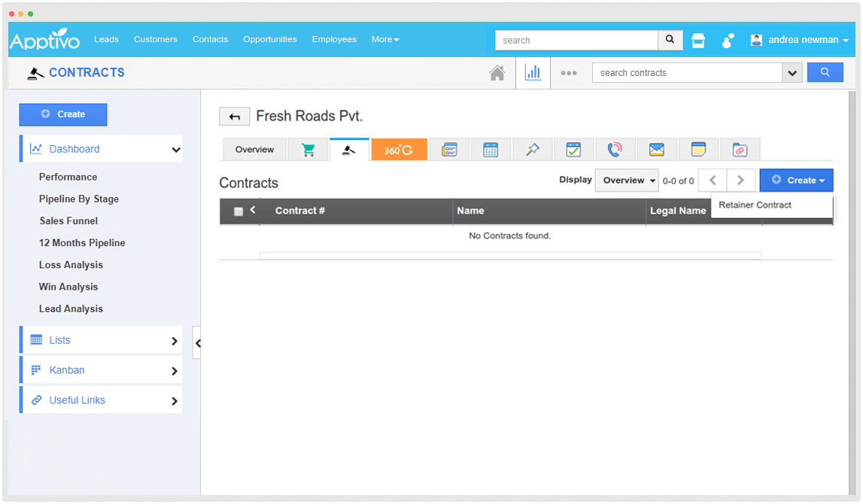Open the 360 degree view tab

click(x=399, y=150)
